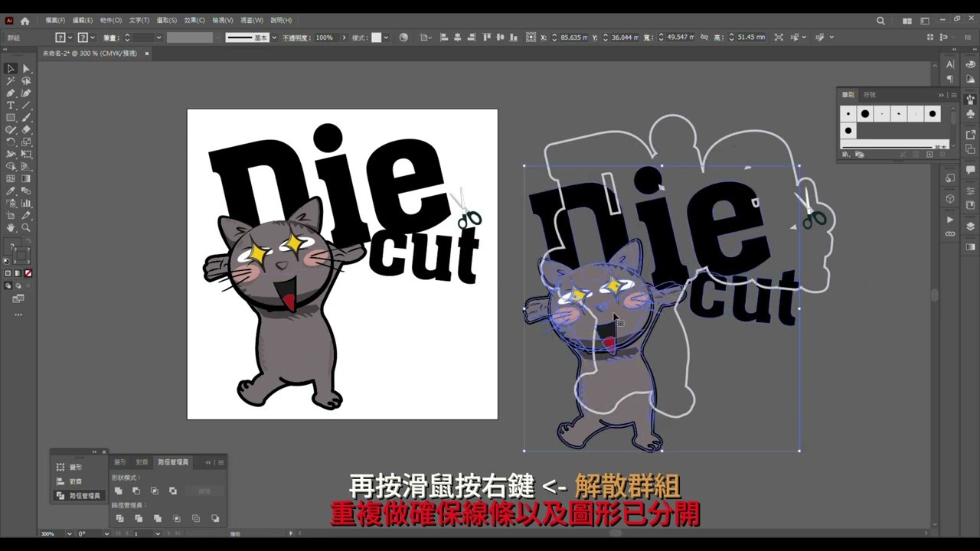Set fill to None in toolbox

point(28,273)
